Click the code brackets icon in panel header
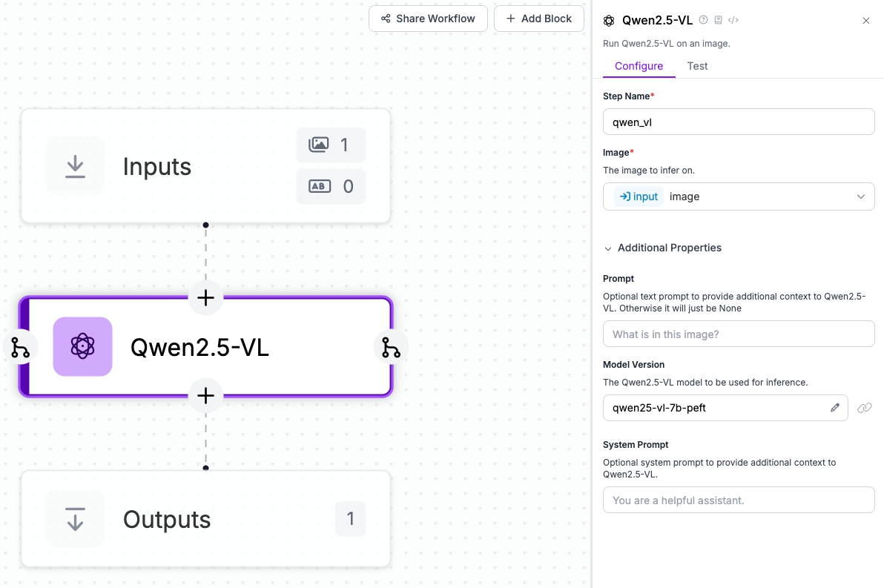Image resolution: width=884 pixels, height=588 pixels. 733,20
